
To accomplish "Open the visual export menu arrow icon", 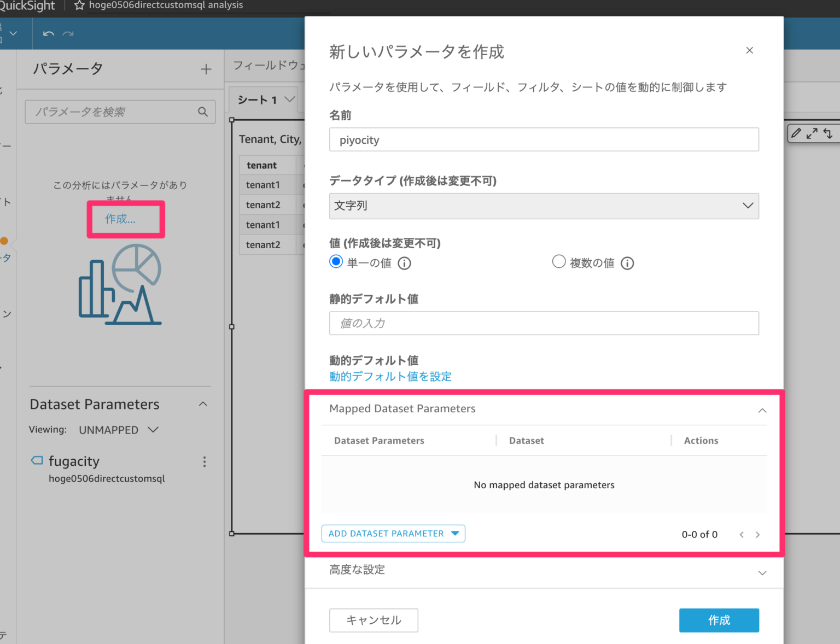I will pyautogui.click(x=829, y=133).
